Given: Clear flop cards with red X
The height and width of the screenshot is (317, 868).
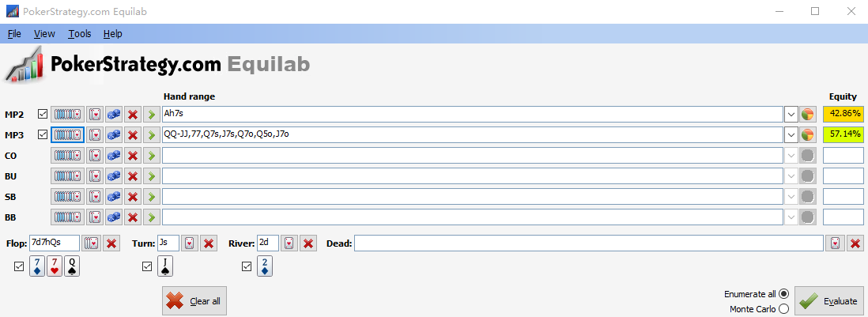Looking at the screenshot, I should (x=111, y=243).
